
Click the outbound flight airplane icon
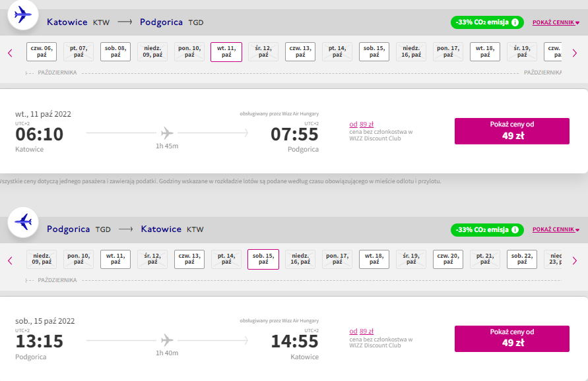tap(23, 15)
